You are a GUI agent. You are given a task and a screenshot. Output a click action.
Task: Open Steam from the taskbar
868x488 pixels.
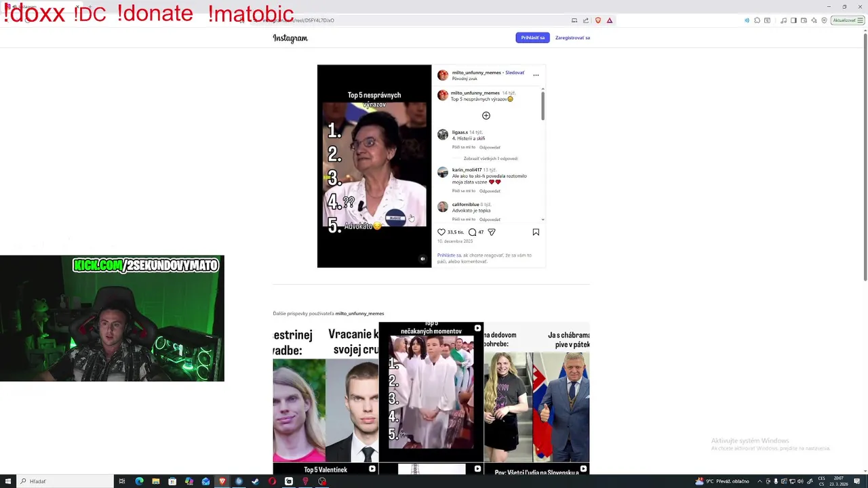(255, 481)
